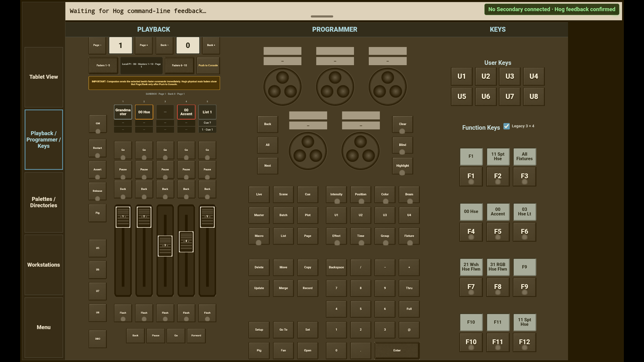
Task: Choose the List 1 master label
Action: pos(207,112)
